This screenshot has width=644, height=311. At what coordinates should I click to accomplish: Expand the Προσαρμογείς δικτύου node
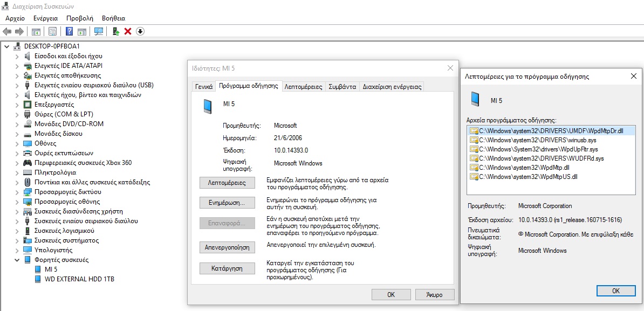click(x=17, y=192)
